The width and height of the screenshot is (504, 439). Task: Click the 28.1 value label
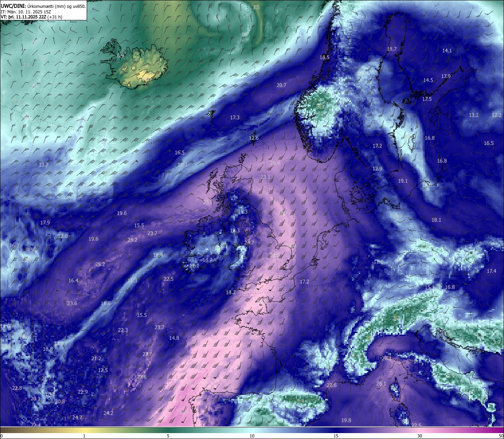(387, 358)
